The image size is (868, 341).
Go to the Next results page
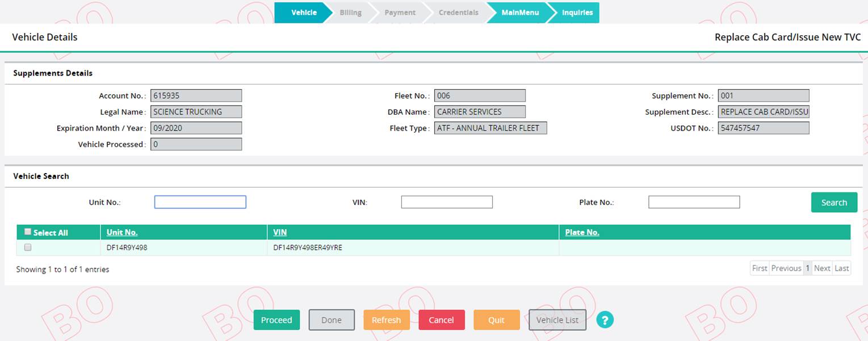point(821,268)
